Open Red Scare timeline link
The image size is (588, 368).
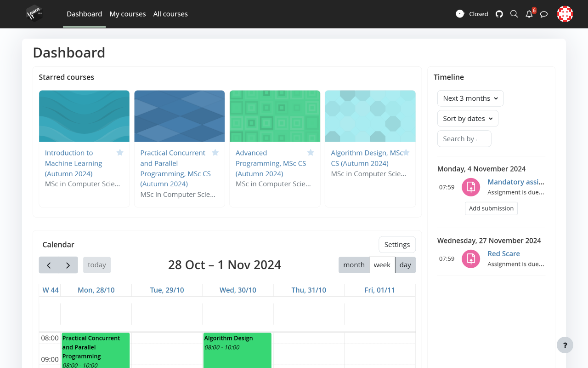pos(503,254)
